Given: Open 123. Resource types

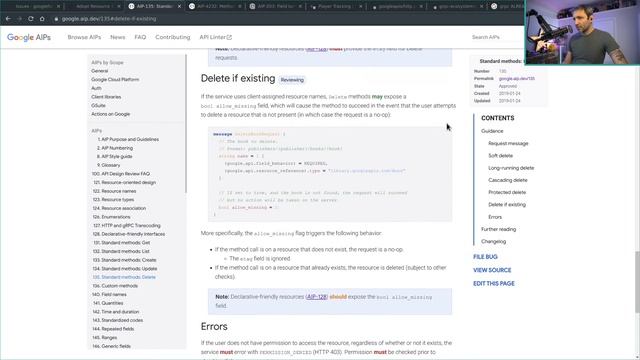Looking at the screenshot, I should [113, 200].
